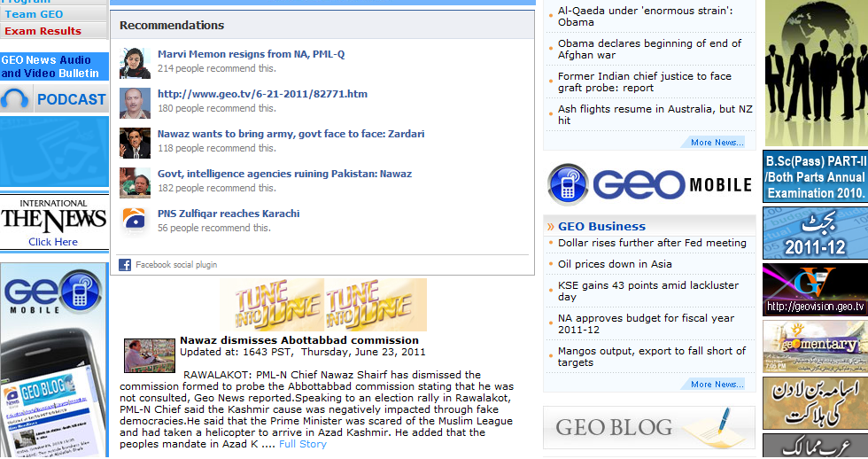Viewport: 868px width, 459px height.
Task: Open 'Former Indian chief justice to face graft probe'
Action: (645, 82)
